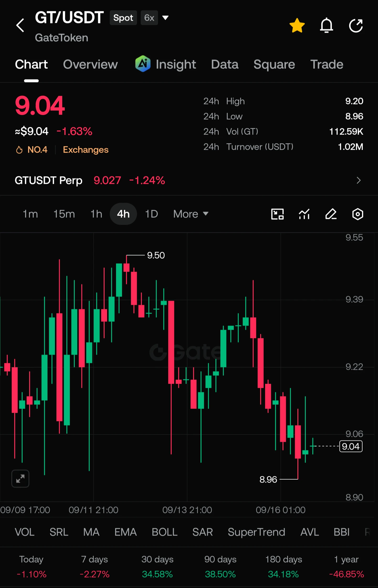Toggle the SRL indicator

pyautogui.click(x=59, y=532)
